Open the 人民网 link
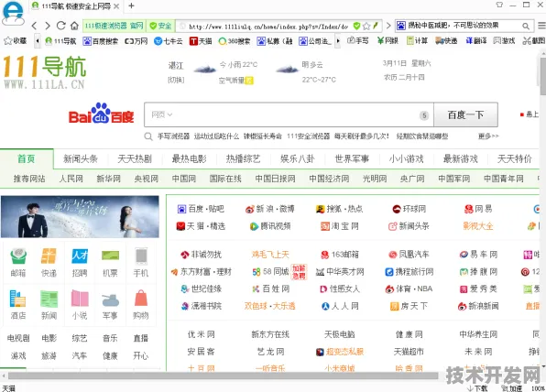Viewport: 546px width, 392px height. coord(71,179)
